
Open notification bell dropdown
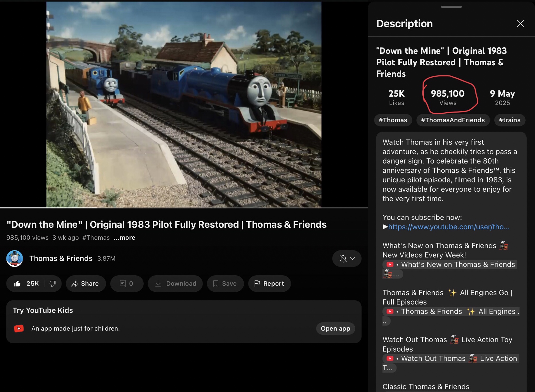point(347,258)
